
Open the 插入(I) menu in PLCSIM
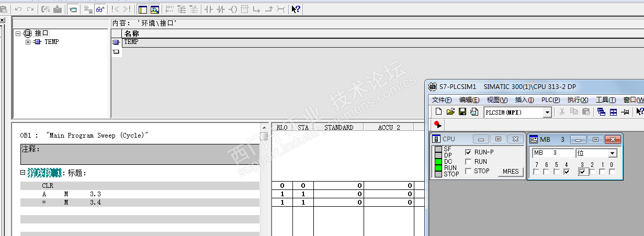pos(525,100)
